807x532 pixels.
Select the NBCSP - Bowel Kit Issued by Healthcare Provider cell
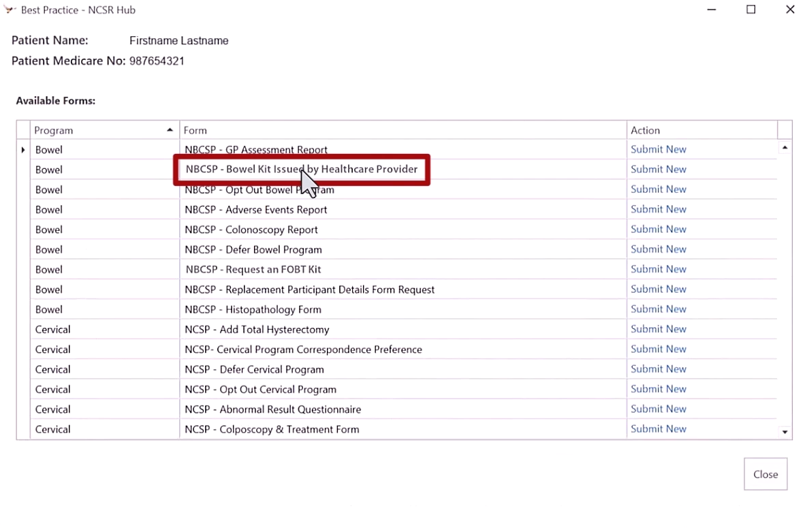click(x=403, y=170)
